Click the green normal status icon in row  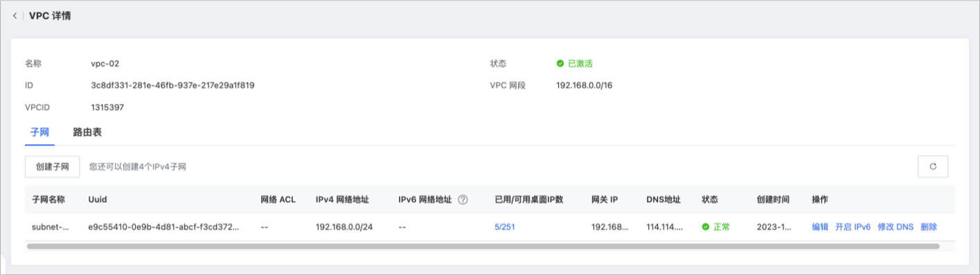click(706, 227)
